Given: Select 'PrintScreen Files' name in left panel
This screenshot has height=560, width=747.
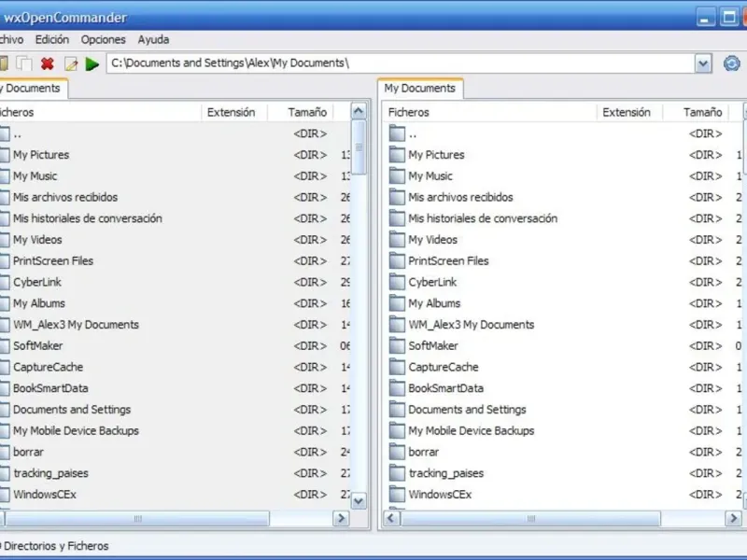Looking at the screenshot, I should (x=53, y=261).
